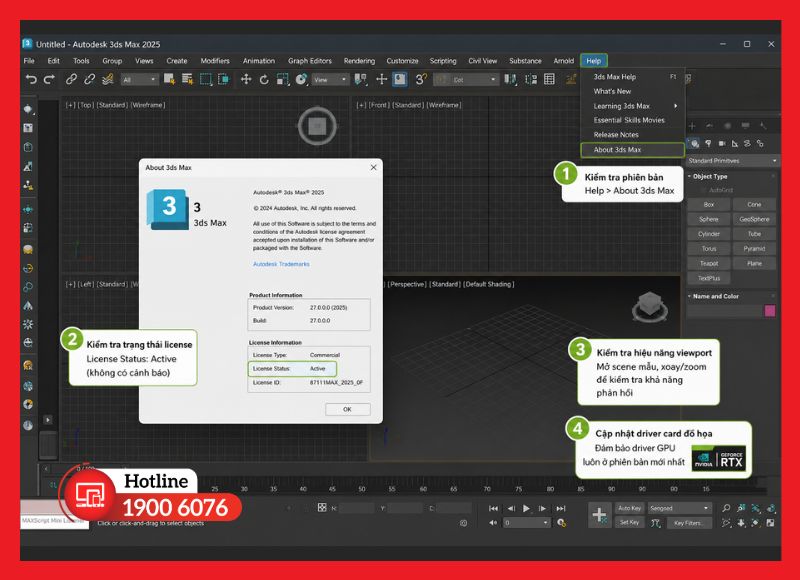Click the Teapot primitive button
Image resolution: width=800 pixels, height=580 pixels.
[x=709, y=263]
